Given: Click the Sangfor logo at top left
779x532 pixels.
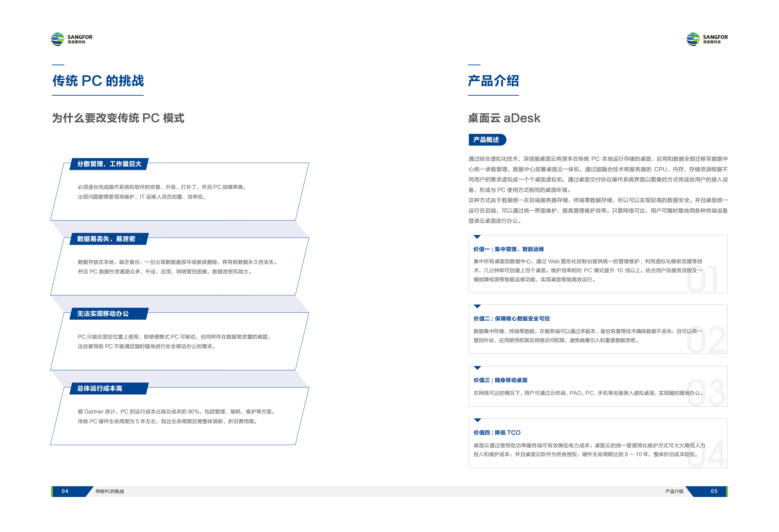Looking at the screenshot, I should 72,39.
